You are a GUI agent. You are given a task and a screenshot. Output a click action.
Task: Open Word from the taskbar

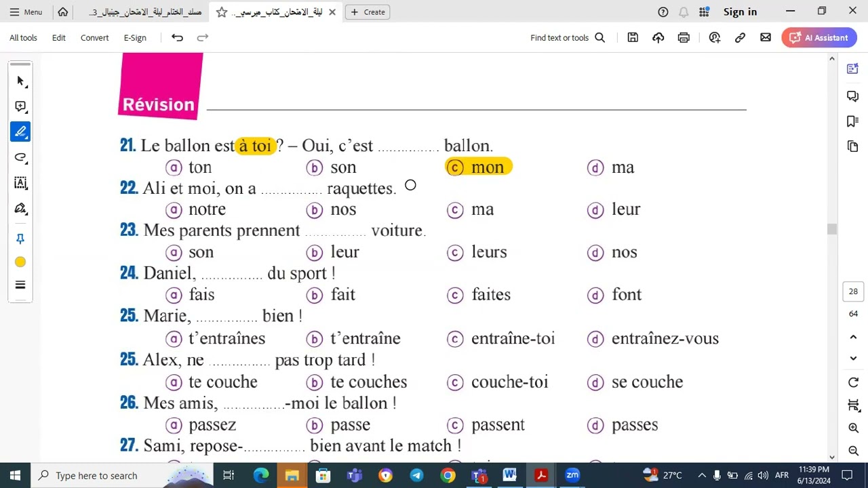click(510, 475)
